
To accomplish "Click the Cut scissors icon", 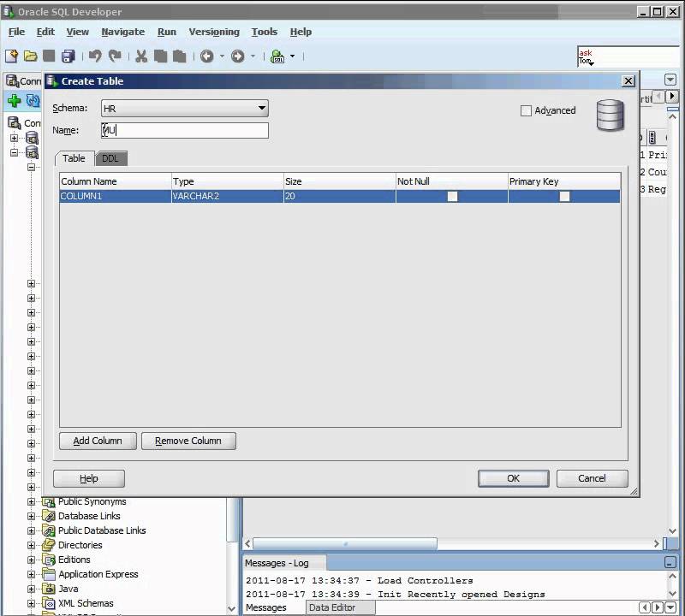I will [141, 56].
